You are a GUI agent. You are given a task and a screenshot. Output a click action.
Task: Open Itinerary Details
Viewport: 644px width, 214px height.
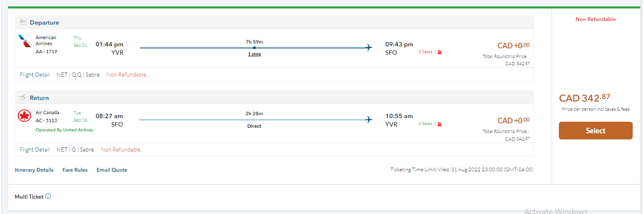pyautogui.click(x=34, y=170)
